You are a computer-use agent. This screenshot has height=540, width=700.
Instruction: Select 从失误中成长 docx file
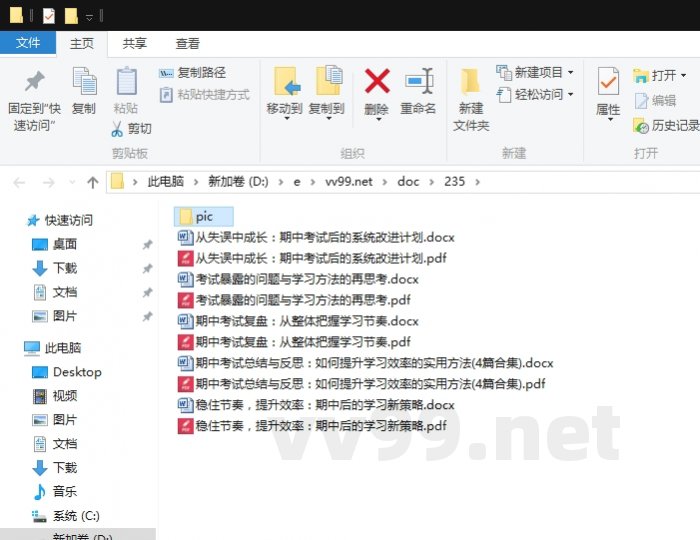pyautogui.click(x=316, y=237)
